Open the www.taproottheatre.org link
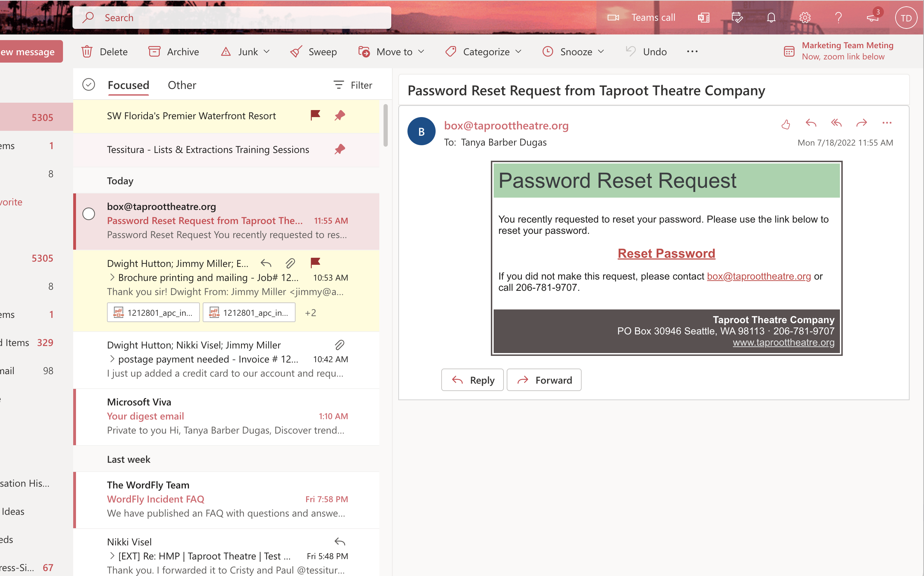 pos(783,343)
